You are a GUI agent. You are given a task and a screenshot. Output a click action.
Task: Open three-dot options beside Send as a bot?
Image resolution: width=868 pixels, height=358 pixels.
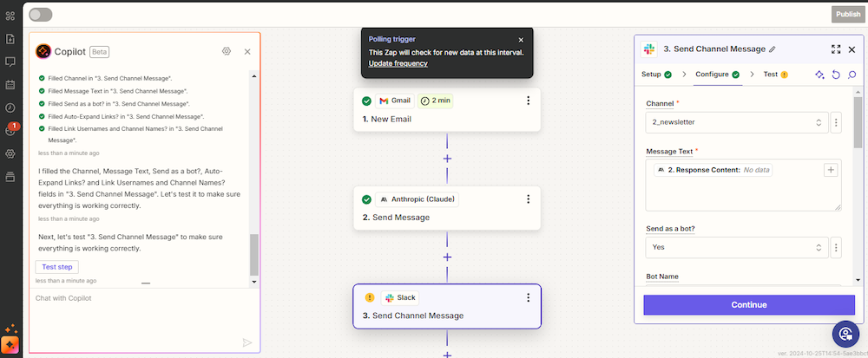[836, 248]
